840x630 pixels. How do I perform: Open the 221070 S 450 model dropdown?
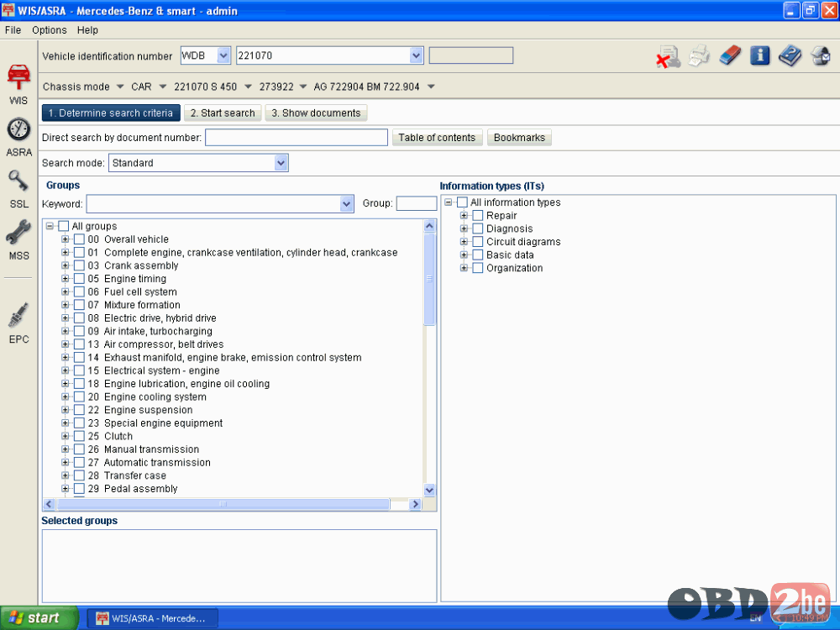[x=248, y=87]
